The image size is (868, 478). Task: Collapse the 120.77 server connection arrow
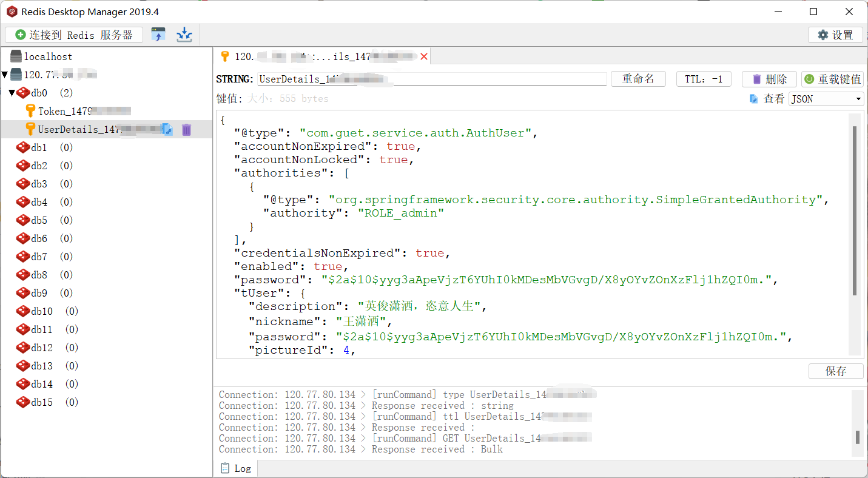click(5, 75)
